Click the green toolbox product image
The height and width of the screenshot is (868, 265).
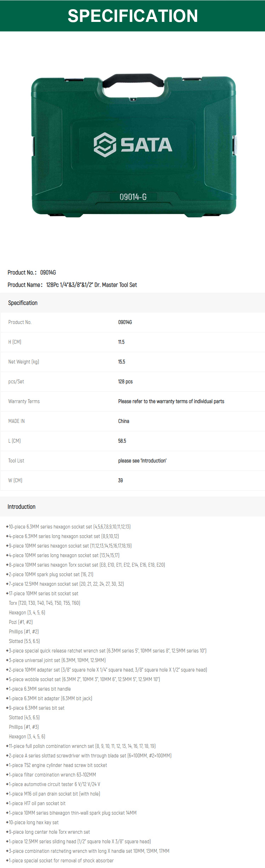(x=133, y=145)
